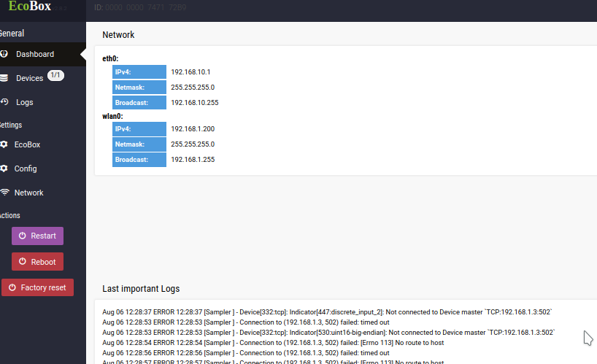Click log entry at 12:28:37 discrete_input_2

[327, 312]
